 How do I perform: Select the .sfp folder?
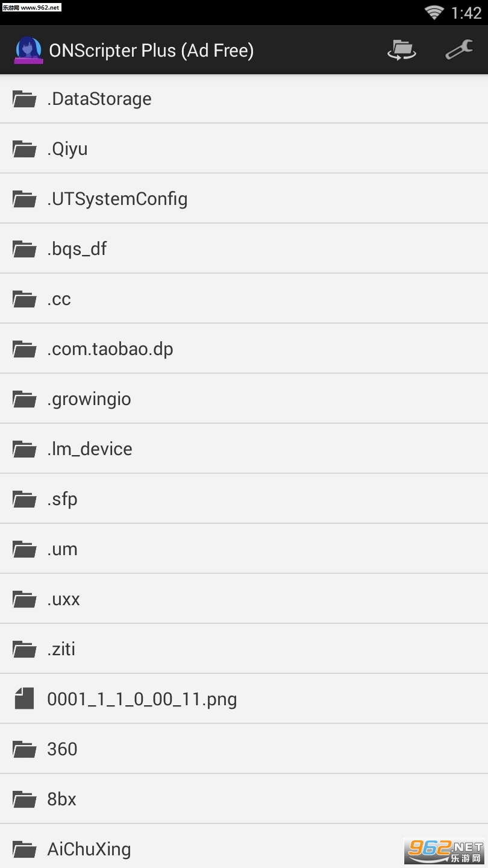point(63,499)
